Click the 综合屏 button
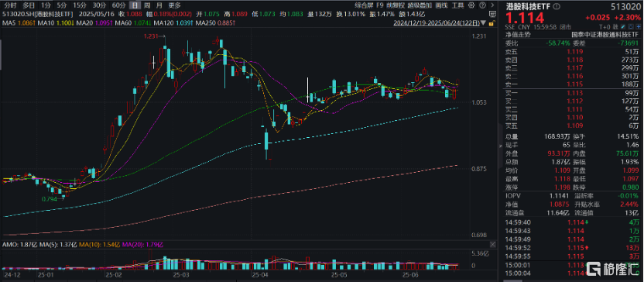The width and height of the screenshot is (644, 282). [x=364, y=5]
